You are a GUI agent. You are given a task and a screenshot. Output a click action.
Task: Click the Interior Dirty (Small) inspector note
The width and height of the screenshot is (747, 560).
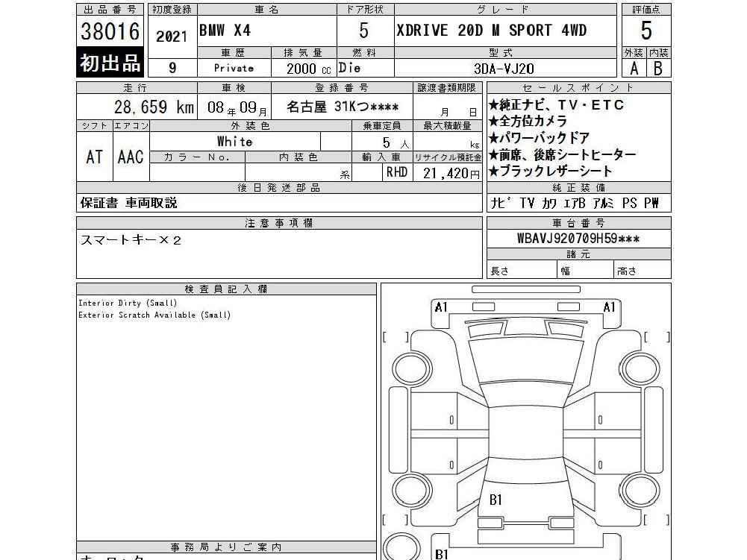click(x=128, y=303)
